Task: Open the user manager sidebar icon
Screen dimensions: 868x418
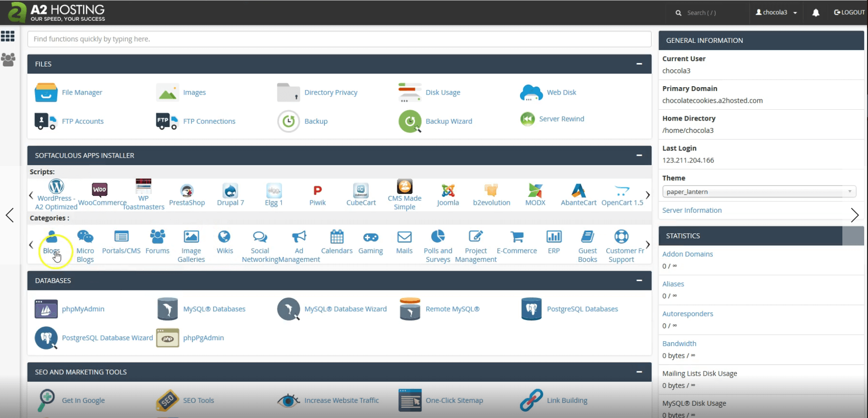Action: click(8, 60)
